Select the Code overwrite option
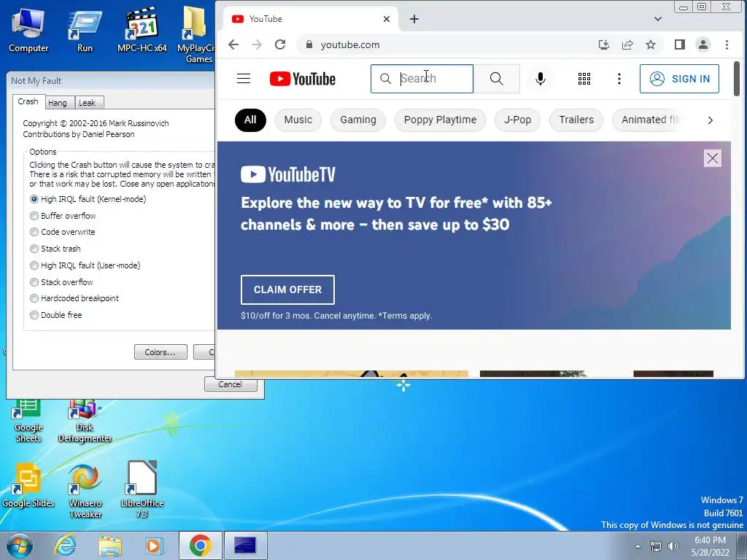Image resolution: width=747 pixels, height=560 pixels. 63,232
